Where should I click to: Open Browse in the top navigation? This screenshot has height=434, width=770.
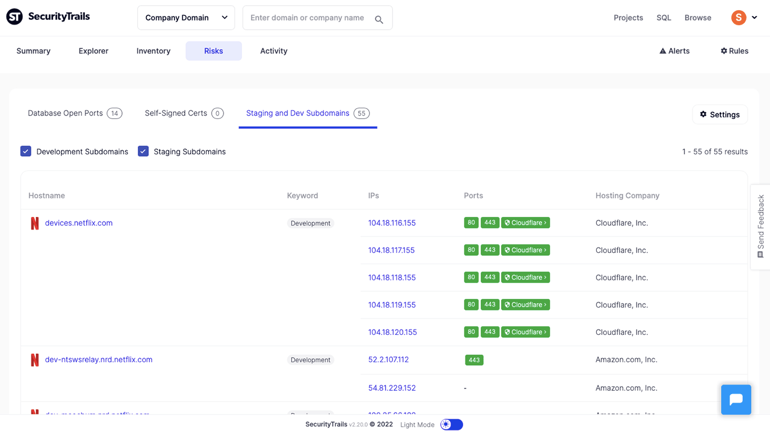point(698,18)
